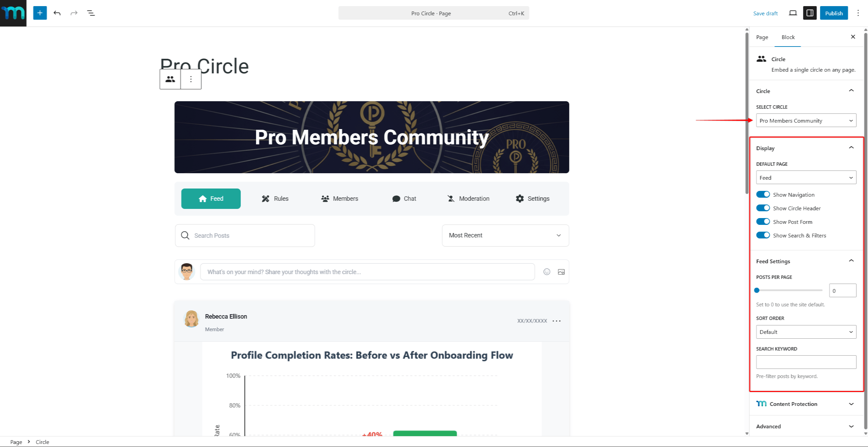The height and width of the screenshot is (447, 868).
Task: Toggle the Settings sidebar panel icon
Action: point(810,13)
